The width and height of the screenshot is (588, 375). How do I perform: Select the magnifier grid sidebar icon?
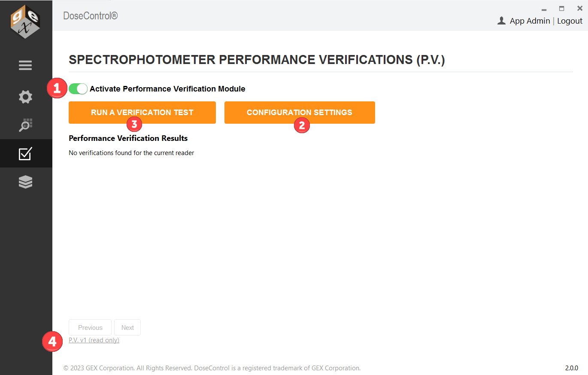click(x=25, y=125)
